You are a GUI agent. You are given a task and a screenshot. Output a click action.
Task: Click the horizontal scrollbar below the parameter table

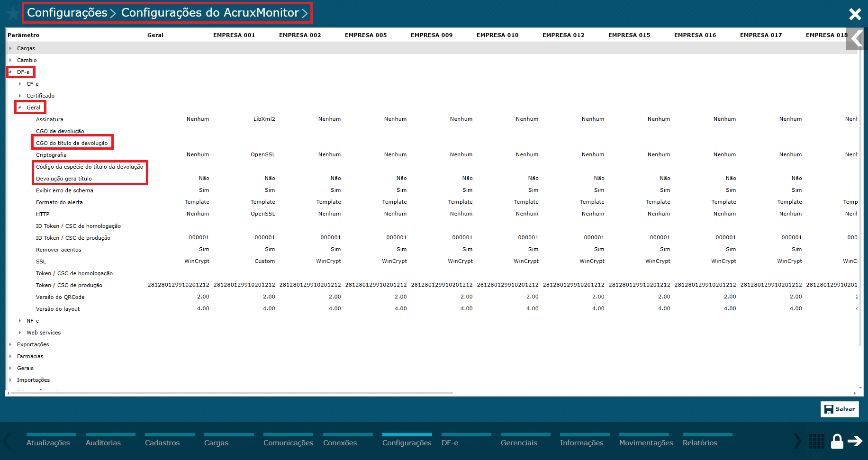pyautogui.click(x=232, y=393)
